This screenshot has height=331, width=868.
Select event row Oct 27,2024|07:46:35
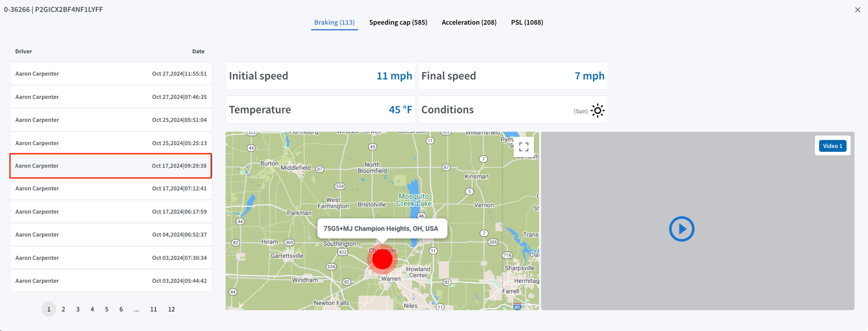point(111,96)
